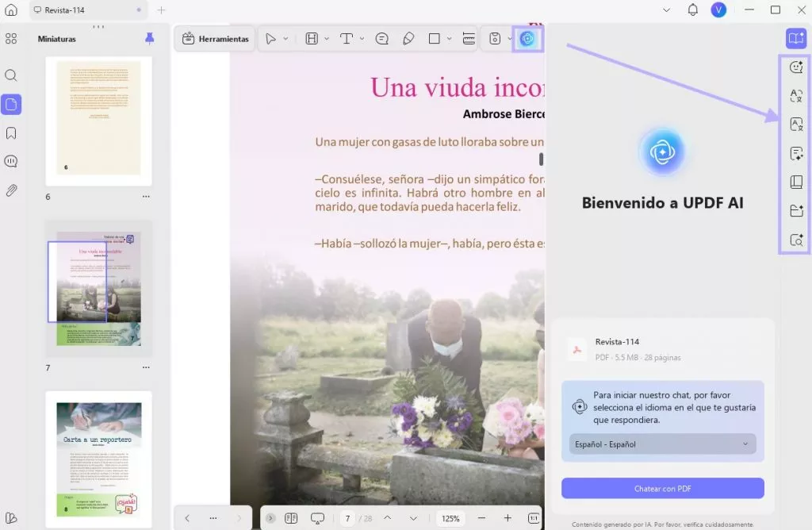Image resolution: width=812 pixels, height=530 pixels.
Task: Select the Revista-114 tab
Action: (x=88, y=10)
